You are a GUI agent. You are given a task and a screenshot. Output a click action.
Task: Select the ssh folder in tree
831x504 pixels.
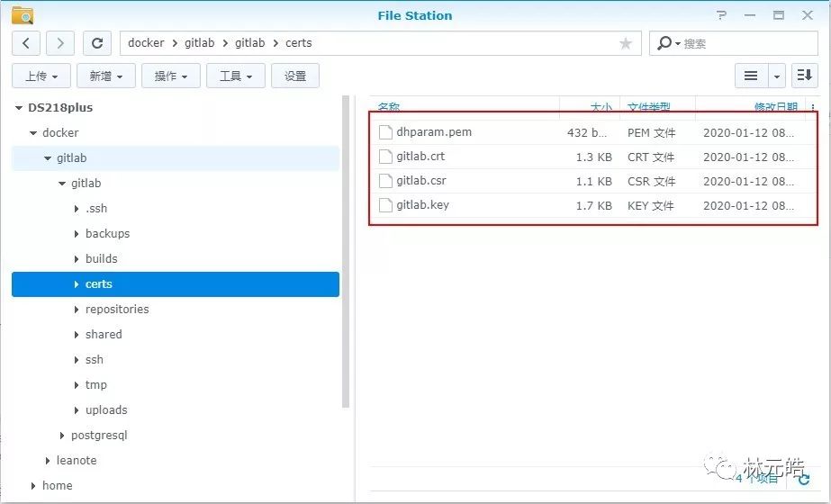coord(176,360)
